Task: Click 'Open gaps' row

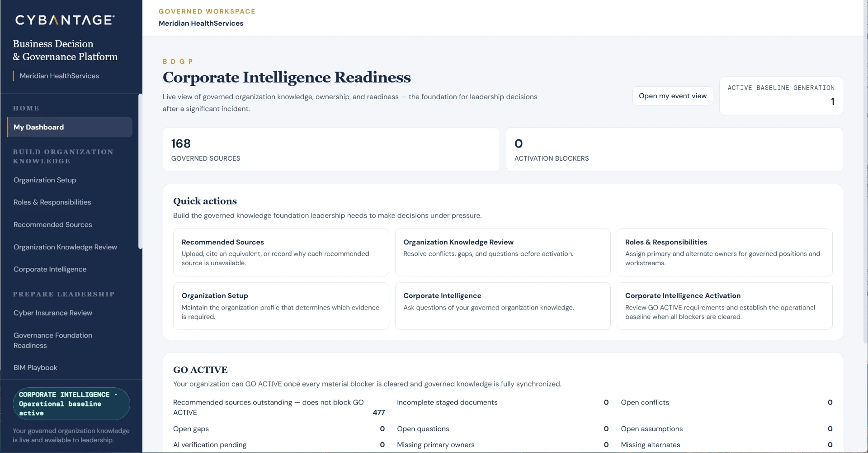Action: pyautogui.click(x=279, y=429)
